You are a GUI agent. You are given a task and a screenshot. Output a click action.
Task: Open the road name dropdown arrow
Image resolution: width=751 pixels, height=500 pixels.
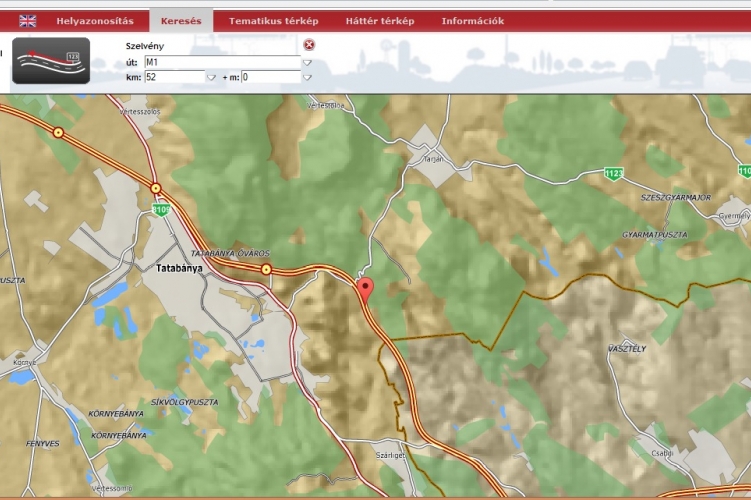point(308,62)
